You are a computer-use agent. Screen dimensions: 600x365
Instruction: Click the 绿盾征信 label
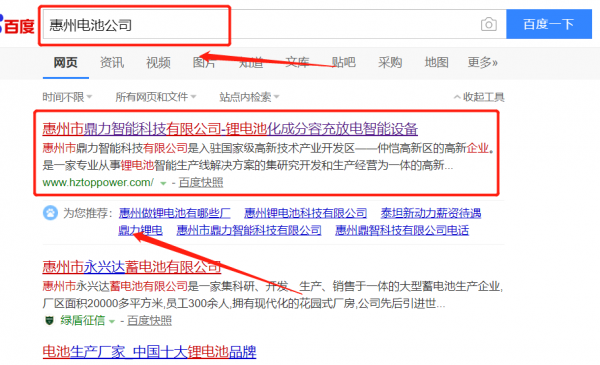coord(82,320)
